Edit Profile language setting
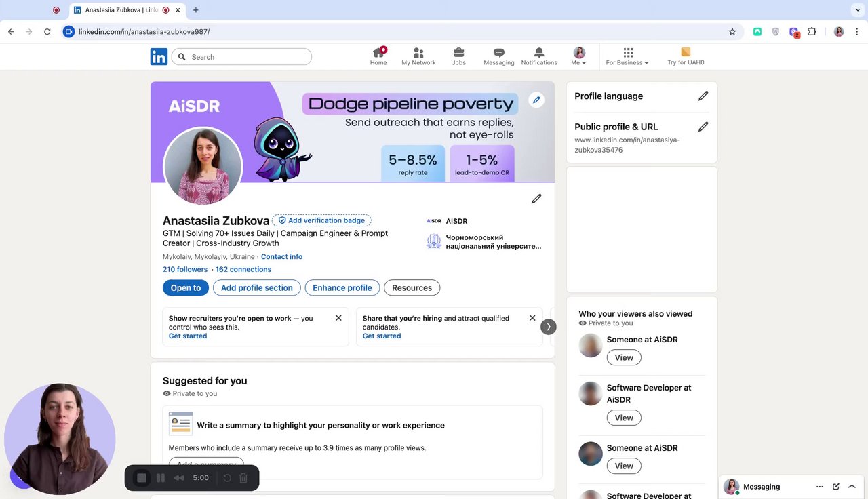The height and width of the screenshot is (499, 868). tap(703, 96)
